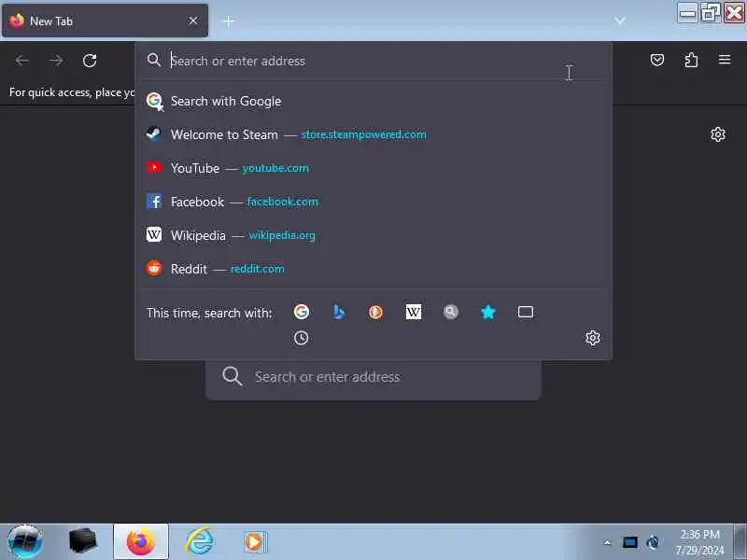Viewport: 747px width, 560px height.
Task: Open the Facebook suggestion row
Action: [373, 202]
